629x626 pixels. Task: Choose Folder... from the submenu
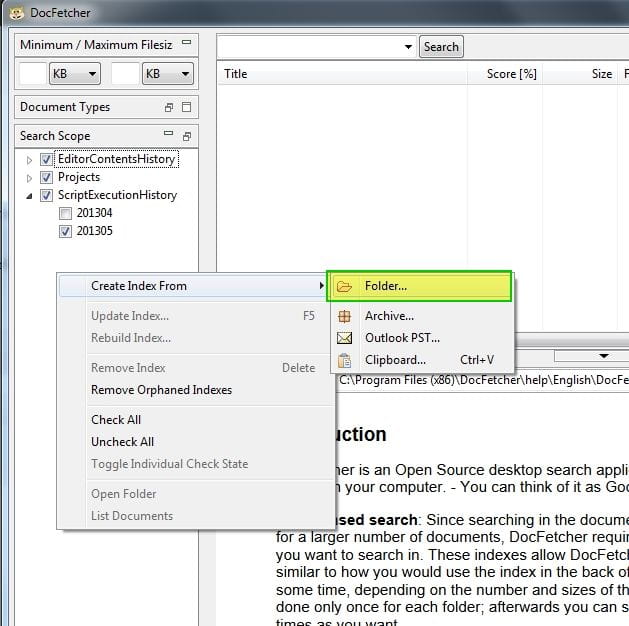[420, 286]
